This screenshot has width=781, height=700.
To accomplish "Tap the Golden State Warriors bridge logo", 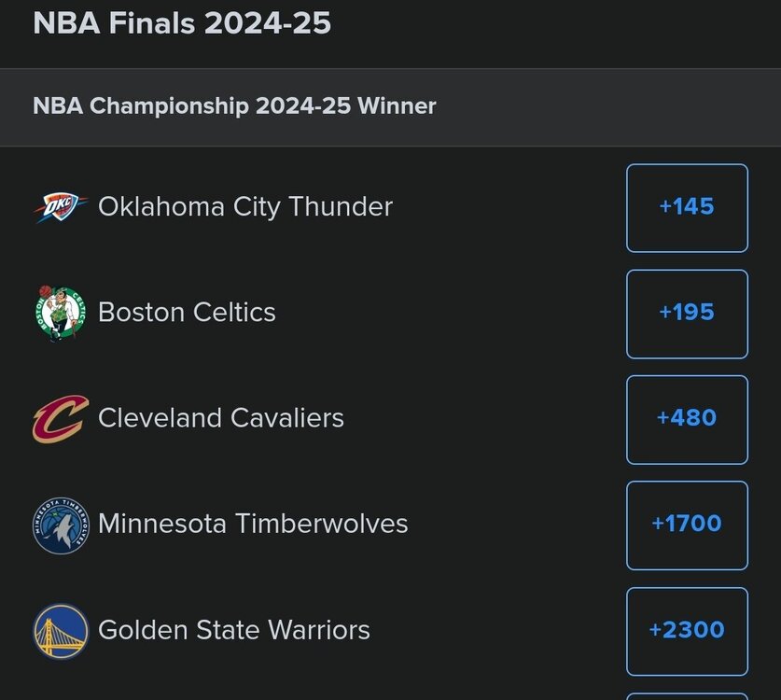I will [x=61, y=631].
